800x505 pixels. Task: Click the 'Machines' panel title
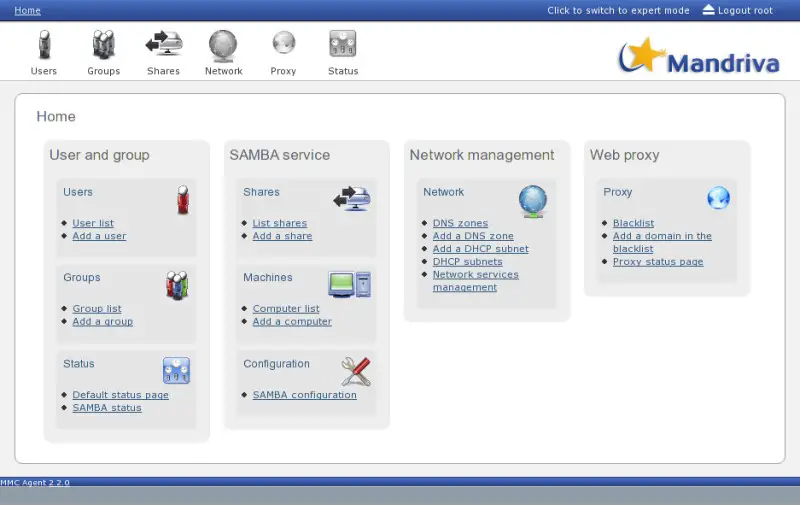268,277
